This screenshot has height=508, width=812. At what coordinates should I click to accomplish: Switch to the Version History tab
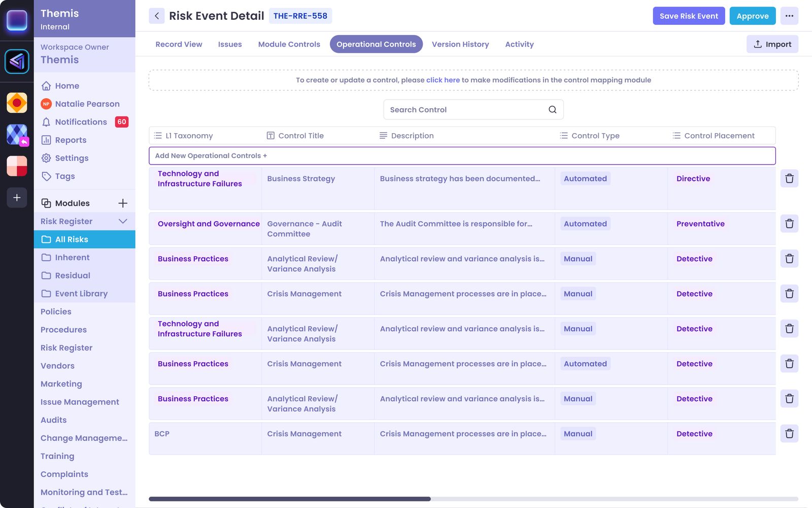(460, 44)
